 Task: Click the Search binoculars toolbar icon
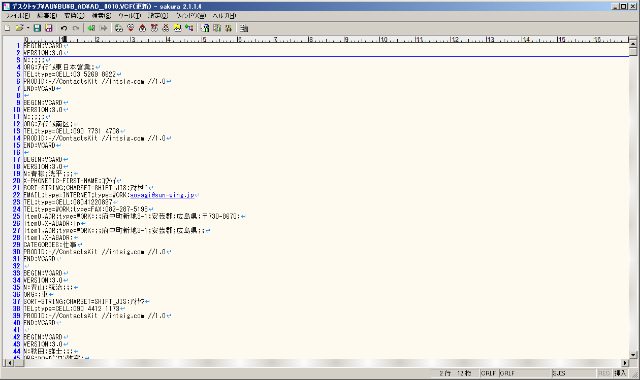118,28
